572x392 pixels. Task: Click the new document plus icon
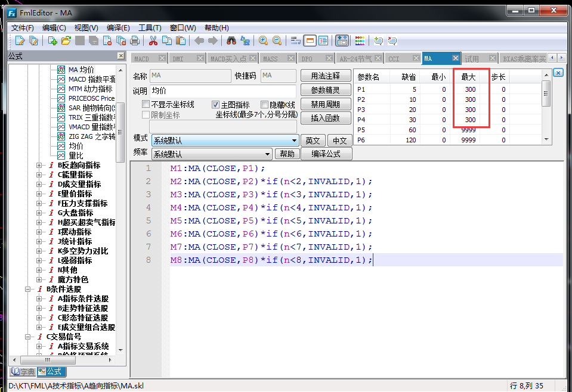52,41
